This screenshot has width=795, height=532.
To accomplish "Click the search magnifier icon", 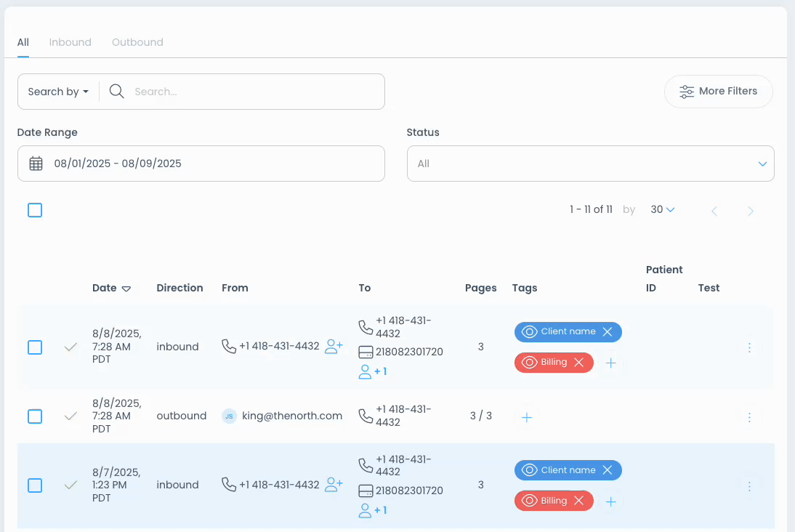I will (116, 92).
